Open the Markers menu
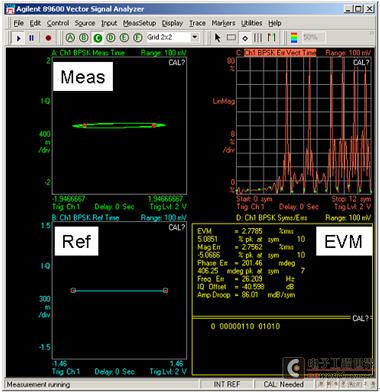Image resolution: width=380 pixels, height=392 pixels. 223,23
